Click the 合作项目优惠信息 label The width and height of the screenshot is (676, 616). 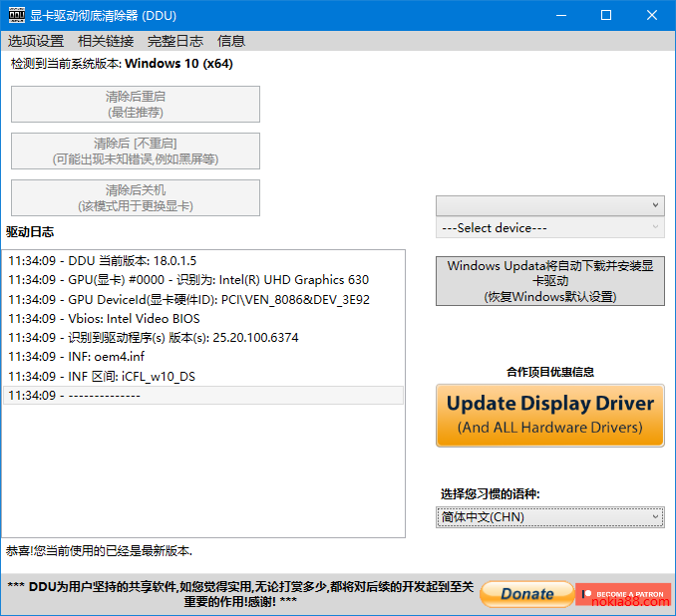pos(550,372)
